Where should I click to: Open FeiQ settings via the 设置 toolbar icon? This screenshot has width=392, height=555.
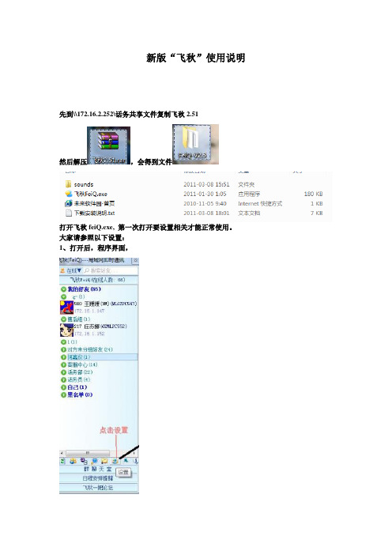(x=115, y=461)
